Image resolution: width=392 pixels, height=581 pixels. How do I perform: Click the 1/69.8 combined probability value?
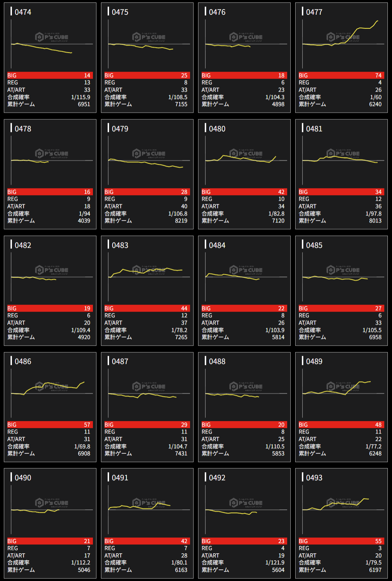pyautogui.click(x=82, y=446)
